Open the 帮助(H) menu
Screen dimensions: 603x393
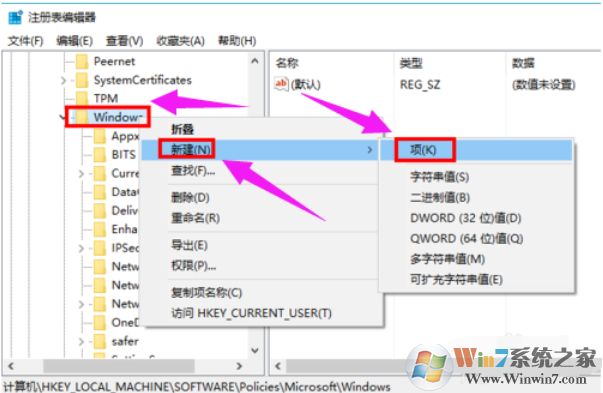point(237,41)
